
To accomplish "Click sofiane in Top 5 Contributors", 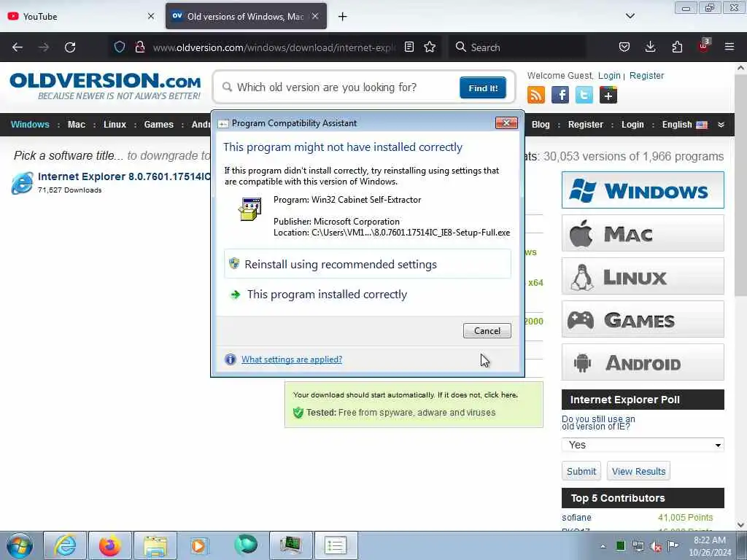I will click(576, 517).
